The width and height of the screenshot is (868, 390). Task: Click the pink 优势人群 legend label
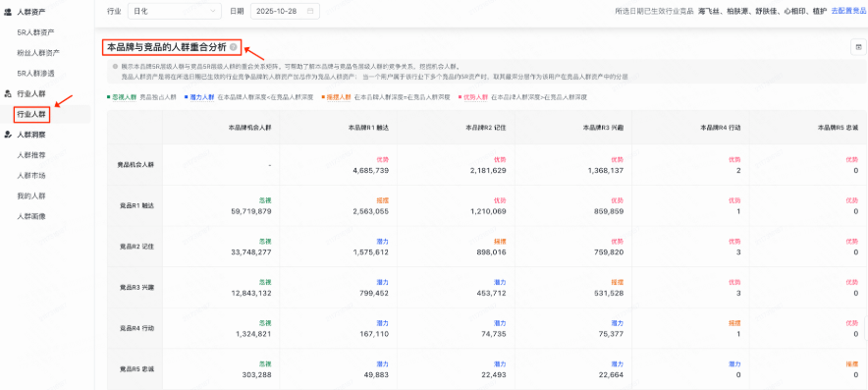point(475,97)
